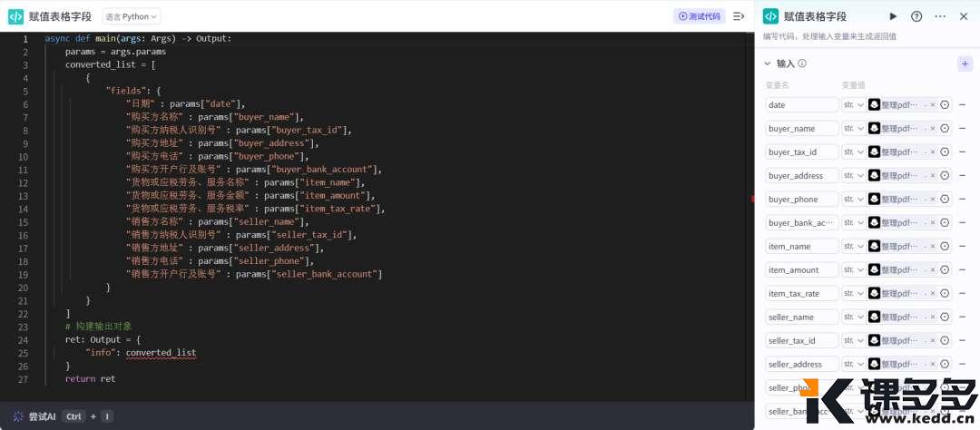Edit the seller_address variable name field
980x430 pixels.
point(802,364)
